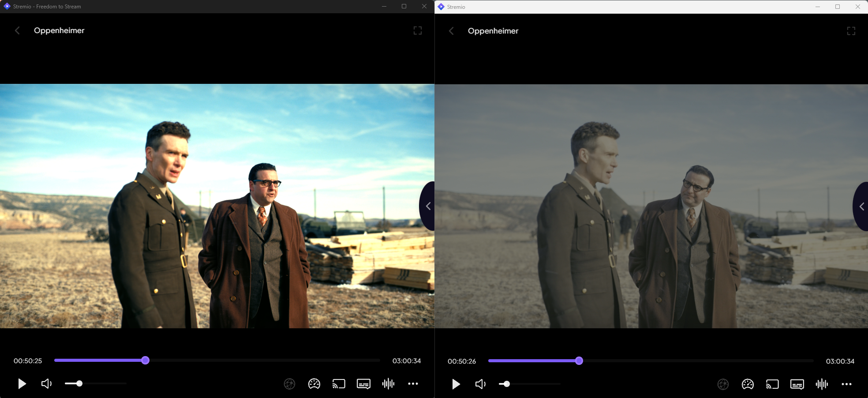This screenshot has width=868, height=398.
Task: Open subtitles menu in left window
Action: (x=363, y=384)
